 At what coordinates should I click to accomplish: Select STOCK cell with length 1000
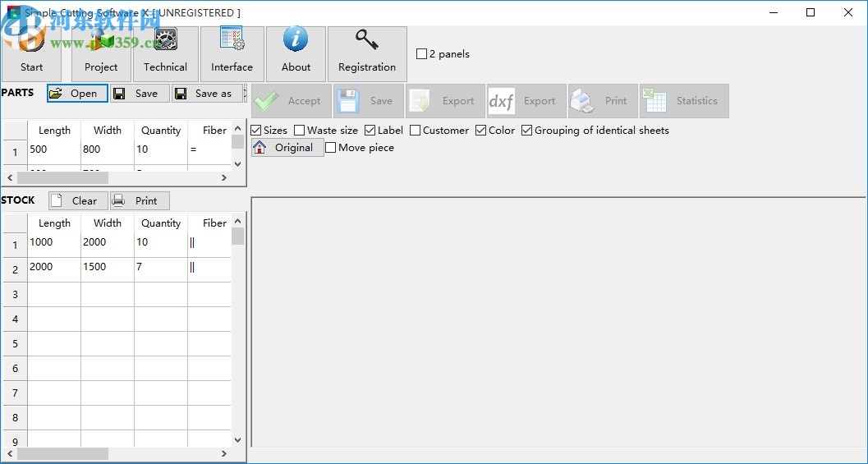pyautogui.click(x=54, y=246)
